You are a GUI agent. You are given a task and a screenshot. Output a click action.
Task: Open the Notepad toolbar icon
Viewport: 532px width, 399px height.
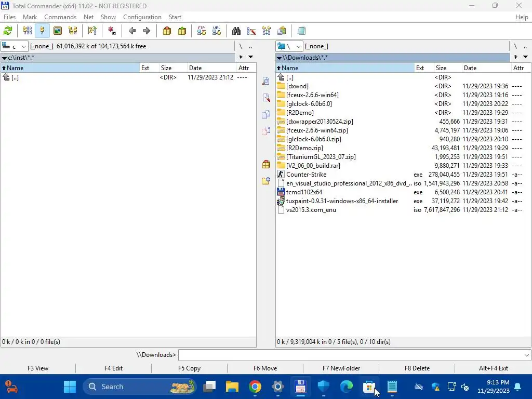pos(301,31)
